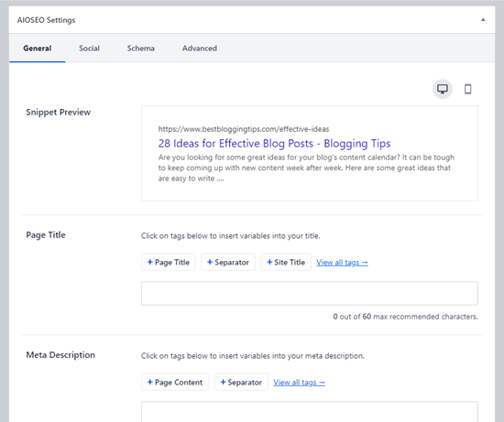Click into the Page Title input field

tap(310, 293)
